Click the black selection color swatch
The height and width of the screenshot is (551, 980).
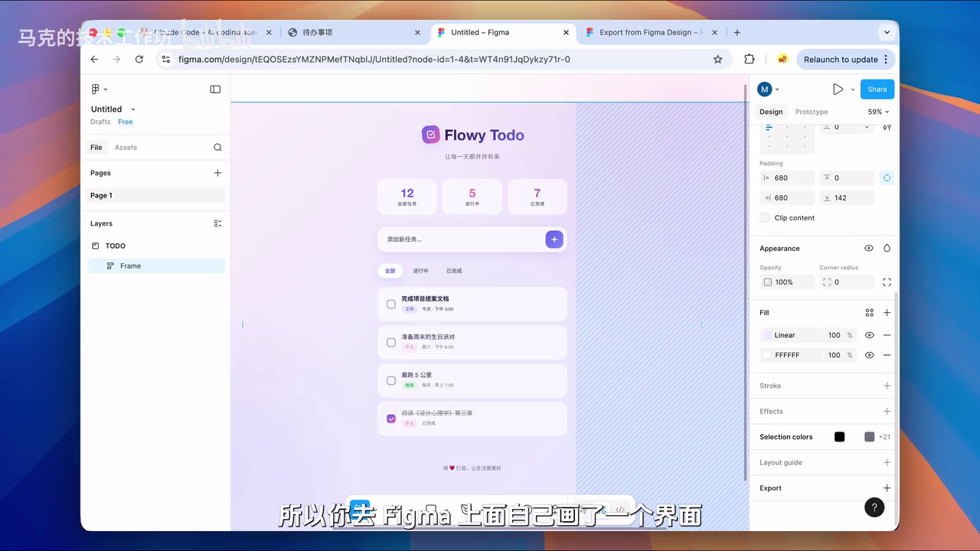[839, 437]
